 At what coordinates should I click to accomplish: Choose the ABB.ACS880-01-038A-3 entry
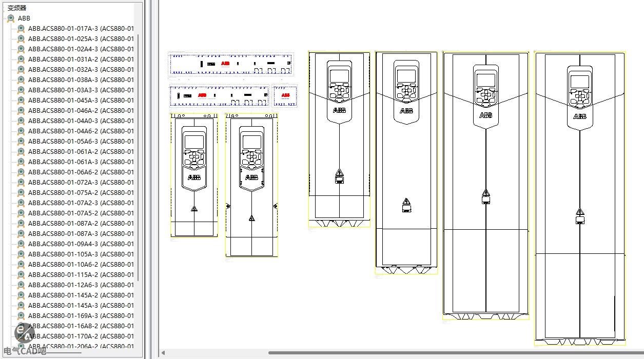tap(81, 79)
